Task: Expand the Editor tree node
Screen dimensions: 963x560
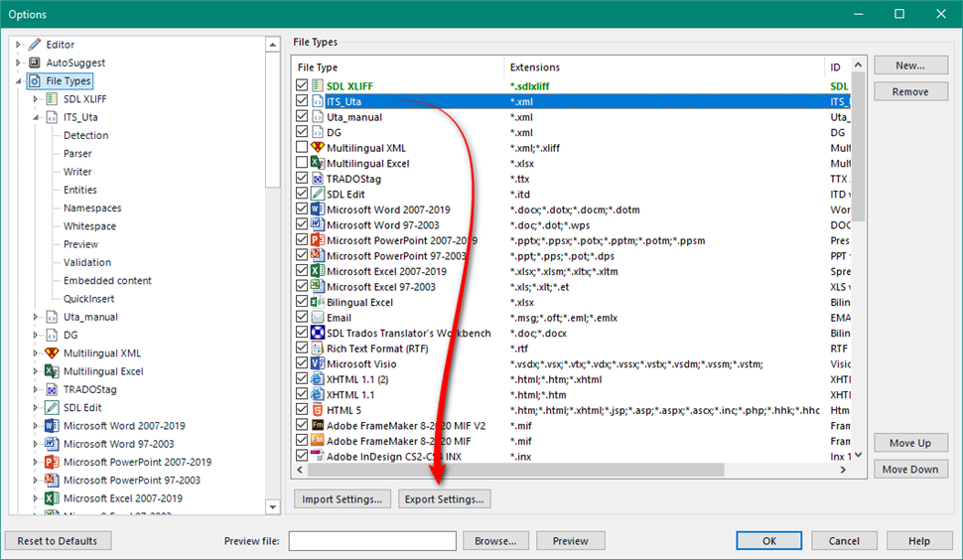Action: pyautogui.click(x=18, y=45)
